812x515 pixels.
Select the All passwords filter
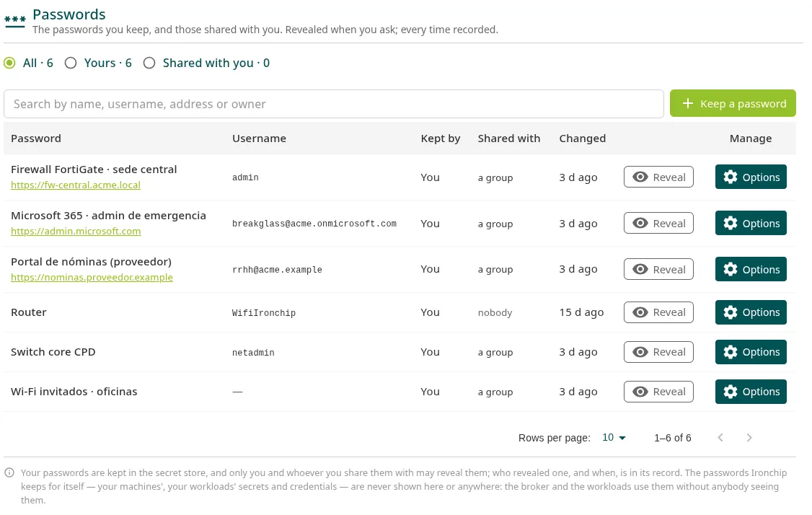(x=10, y=63)
